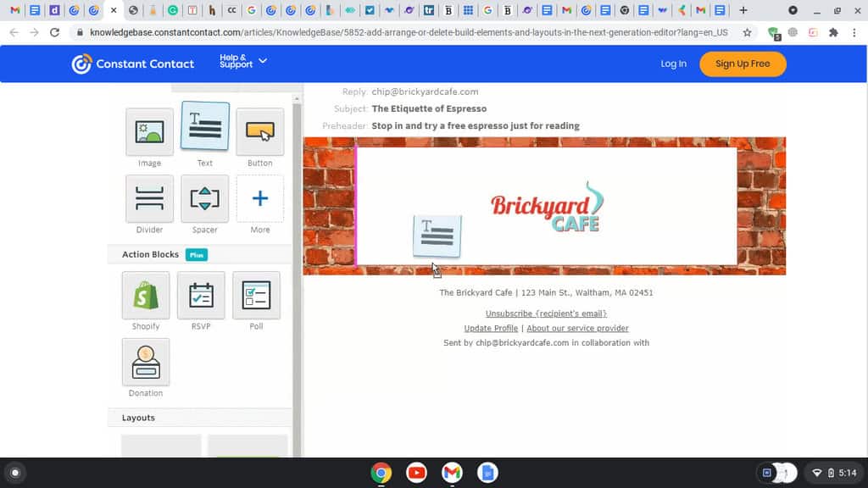Bookmark page with the star icon
Viewport: 868px width, 488px height.
tap(747, 32)
